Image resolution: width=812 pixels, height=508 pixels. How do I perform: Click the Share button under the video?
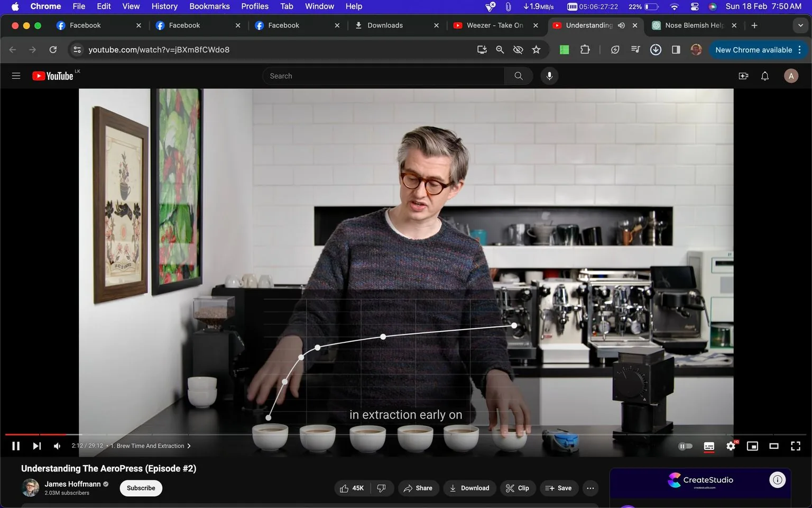tap(418, 488)
